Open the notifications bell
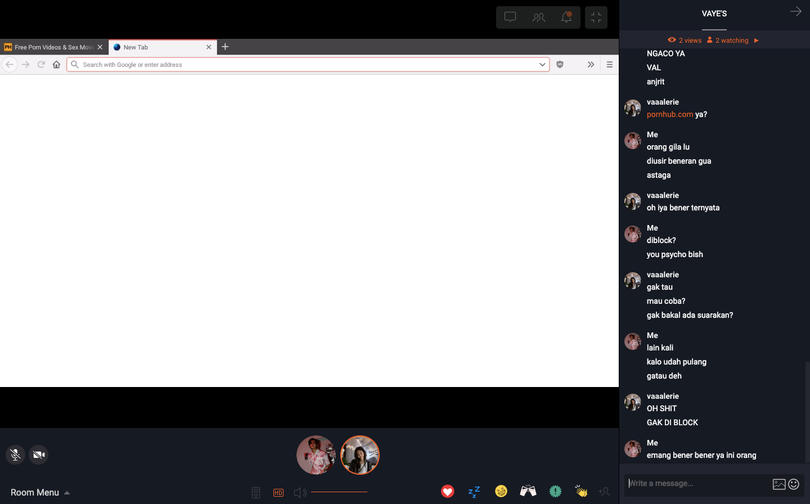The width and height of the screenshot is (810, 504). [566, 17]
